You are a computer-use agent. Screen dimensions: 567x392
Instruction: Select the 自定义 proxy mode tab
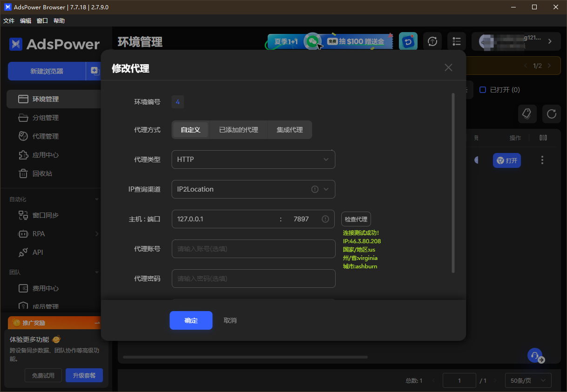pos(190,130)
